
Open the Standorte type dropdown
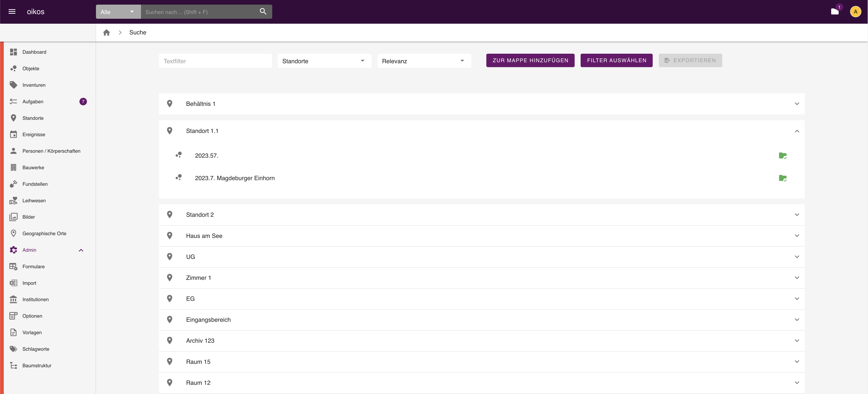(325, 61)
